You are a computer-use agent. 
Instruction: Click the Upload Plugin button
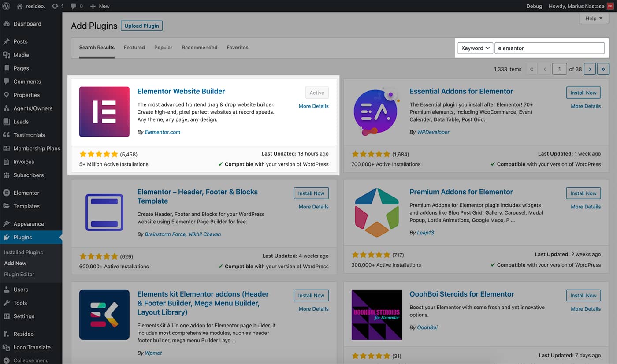pos(141,26)
